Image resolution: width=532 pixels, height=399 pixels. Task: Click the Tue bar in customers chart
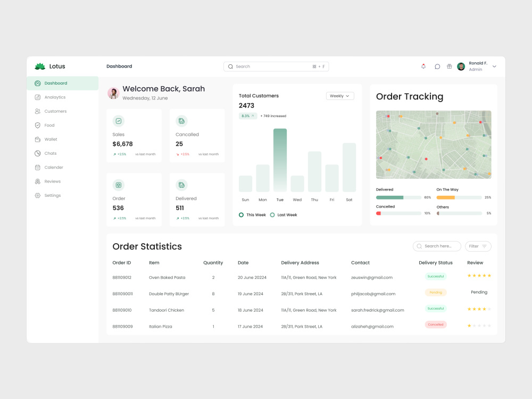[280, 160]
